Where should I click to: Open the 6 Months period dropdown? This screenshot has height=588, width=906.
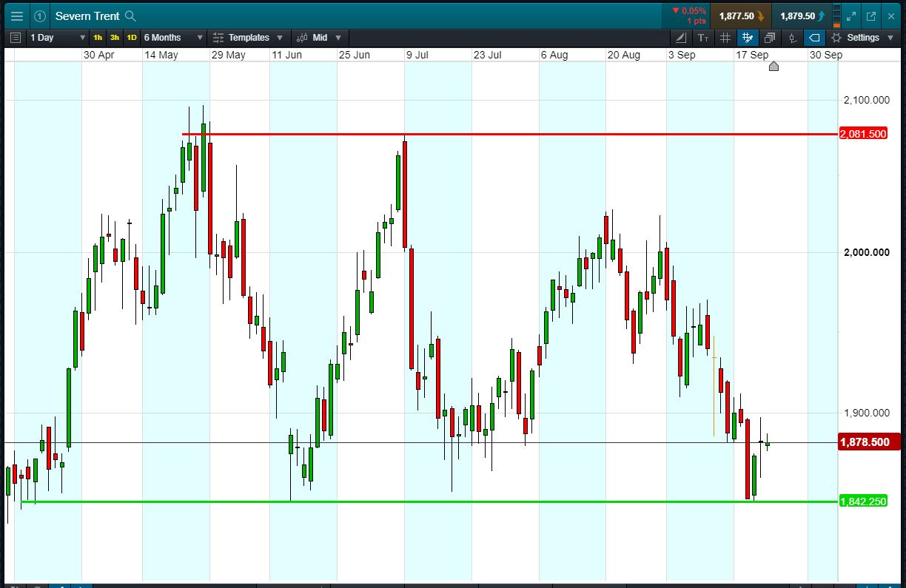coord(173,38)
